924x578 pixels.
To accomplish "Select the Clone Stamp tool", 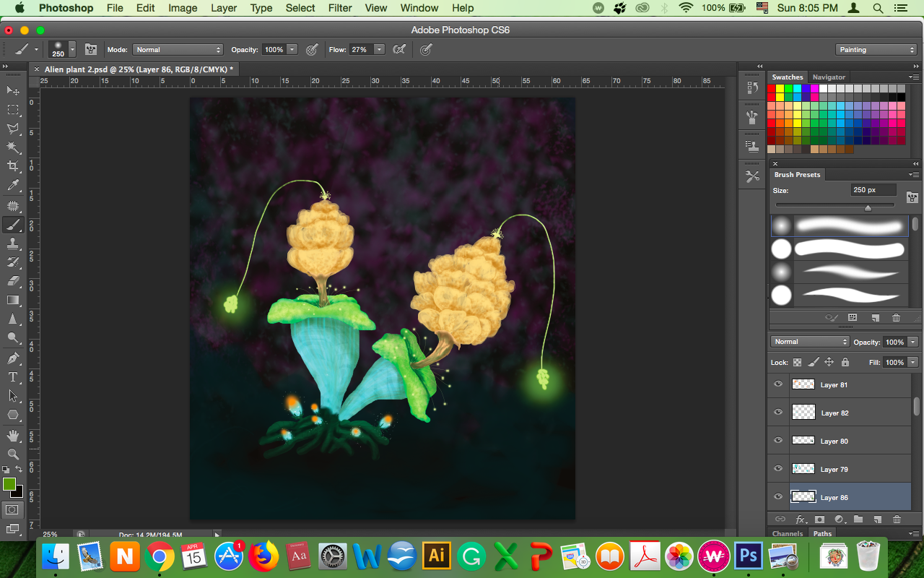I will [x=13, y=244].
